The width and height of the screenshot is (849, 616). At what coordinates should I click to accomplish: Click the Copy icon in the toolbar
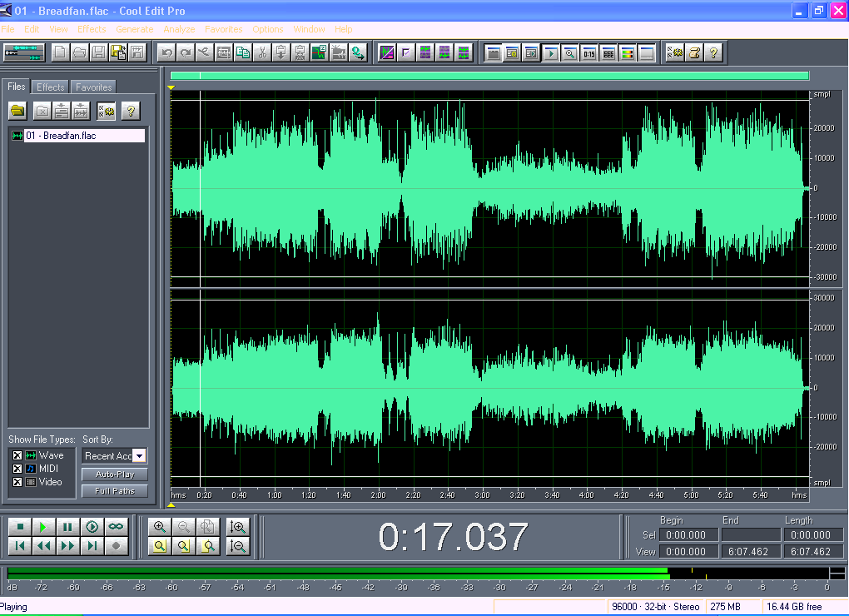coord(243,52)
